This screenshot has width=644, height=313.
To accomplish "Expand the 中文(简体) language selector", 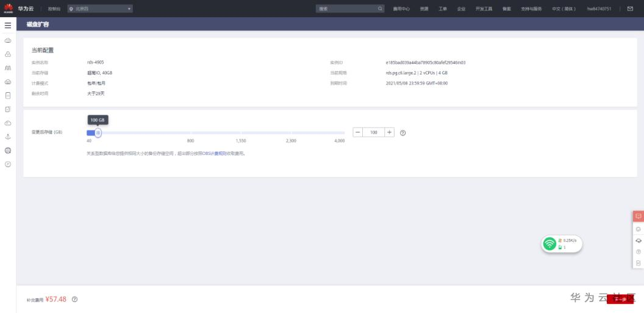I will pyautogui.click(x=564, y=9).
